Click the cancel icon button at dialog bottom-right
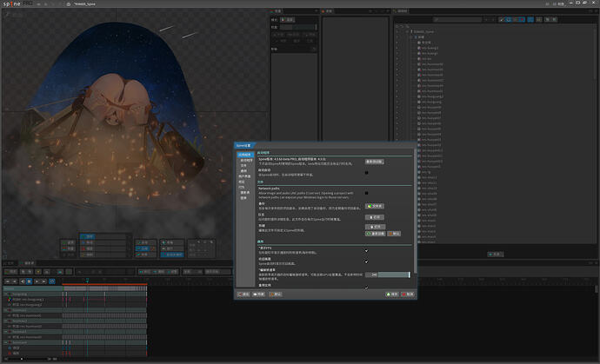The height and width of the screenshot is (364, 600). click(408, 295)
